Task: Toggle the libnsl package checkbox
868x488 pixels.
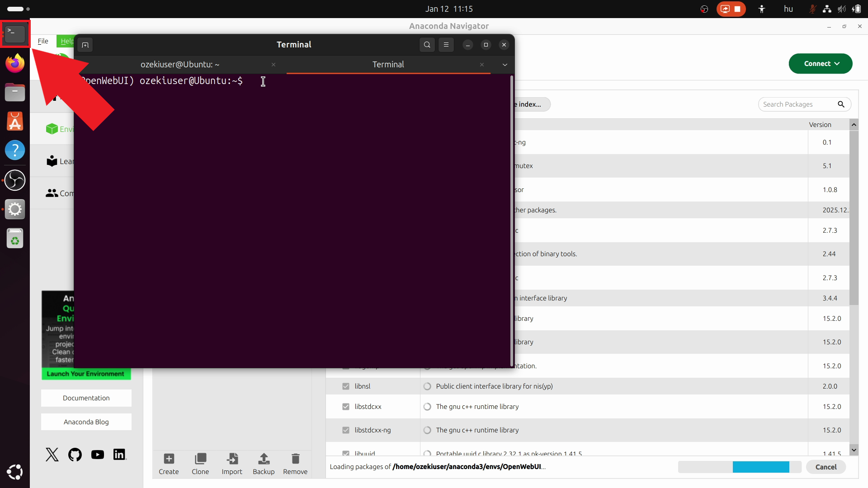Action: pyautogui.click(x=346, y=386)
